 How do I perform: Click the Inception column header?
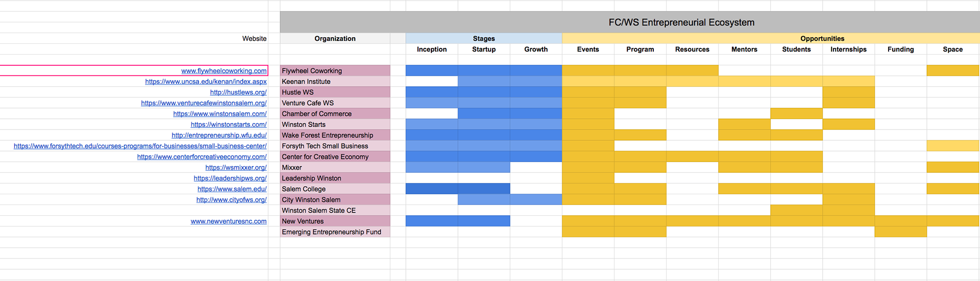click(432, 49)
